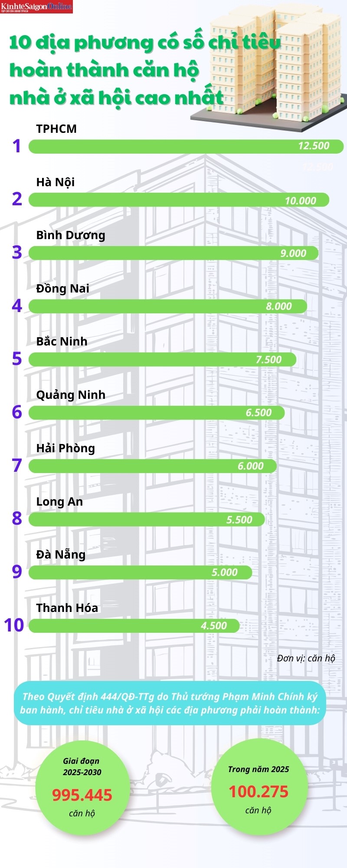The height and width of the screenshot is (868, 347).
Task: Click the Bắc Ninh 7.500 bar
Action: point(163,359)
